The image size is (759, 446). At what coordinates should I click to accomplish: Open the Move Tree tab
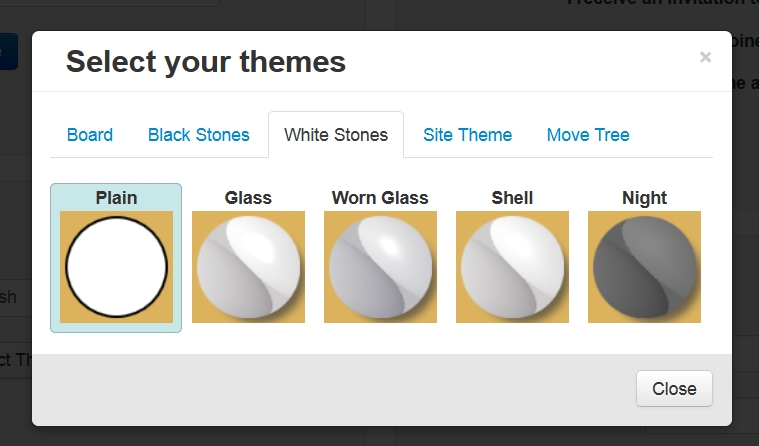click(x=588, y=135)
